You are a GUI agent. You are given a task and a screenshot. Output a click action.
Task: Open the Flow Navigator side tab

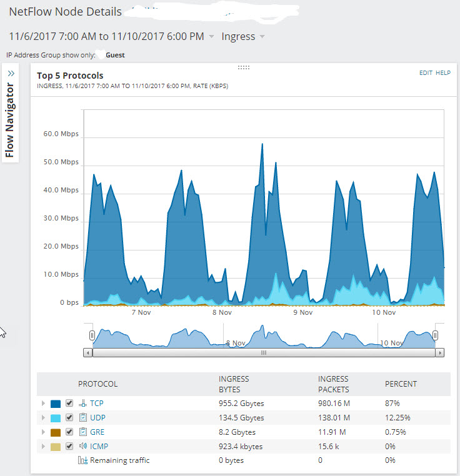coord(11,113)
